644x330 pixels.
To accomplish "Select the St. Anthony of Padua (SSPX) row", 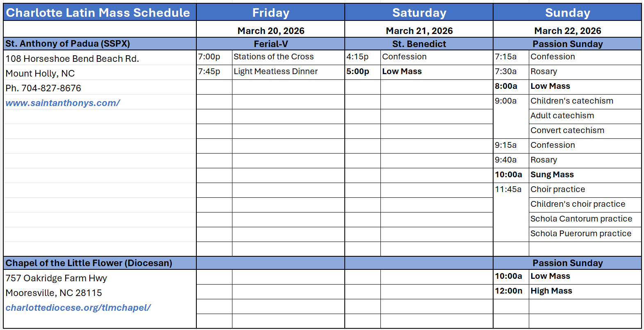I will coord(68,44).
